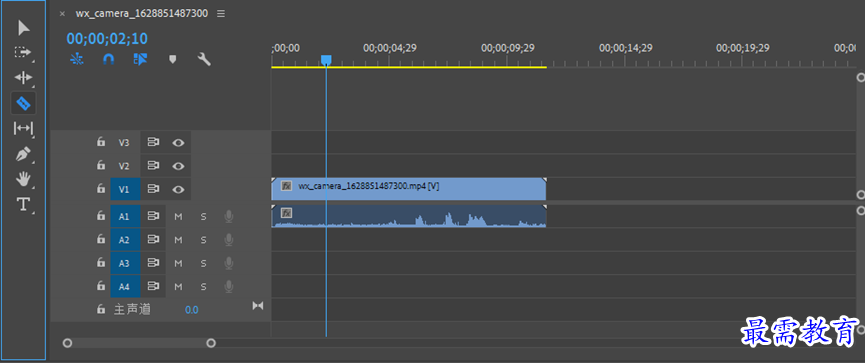Click the master track output icon
Screen dimensions: 865x363
tap(258, 306)
